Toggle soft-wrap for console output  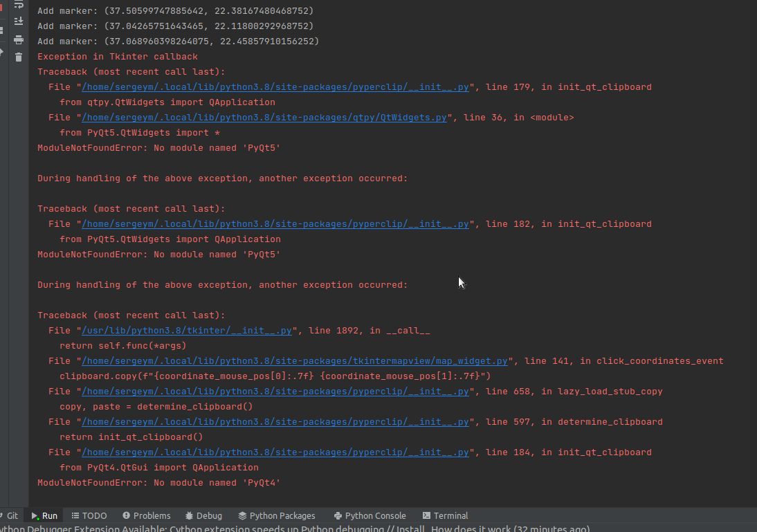click(19, 6)
